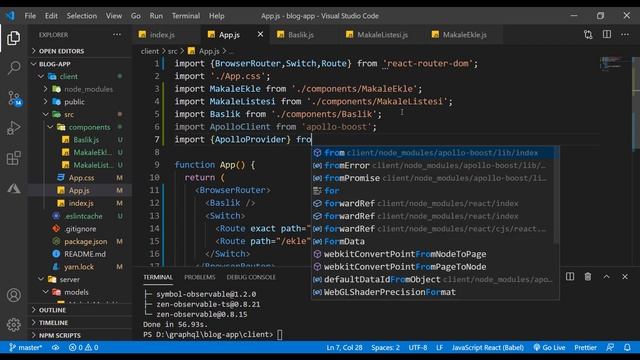
Task: Switch to the MakaleEkle.js tab
Action: click(x=464, y=35)
